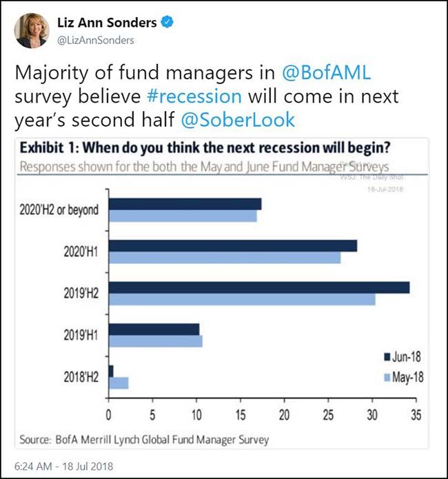This screenshot has width=448, height=479.
Task: Click the light May-18 bar for 2018'H2
Action: tap(119, 383)
